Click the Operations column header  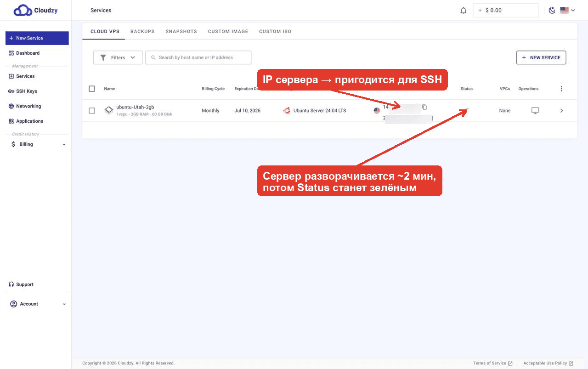528,89
